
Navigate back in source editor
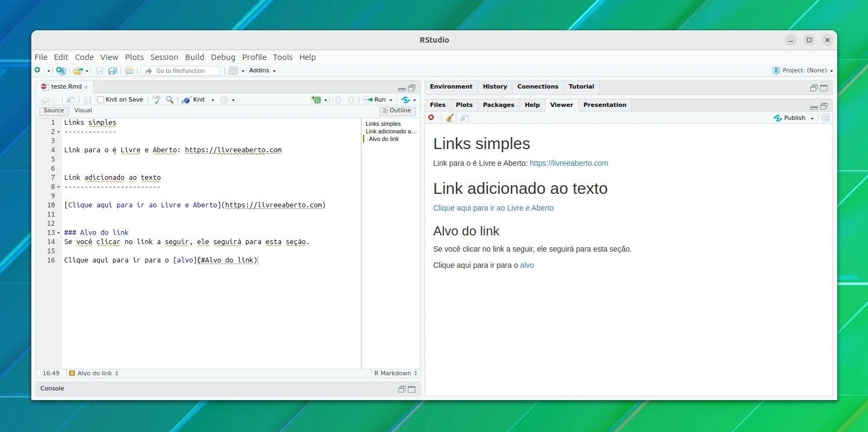pyautogui.click(x=45, y=100)
